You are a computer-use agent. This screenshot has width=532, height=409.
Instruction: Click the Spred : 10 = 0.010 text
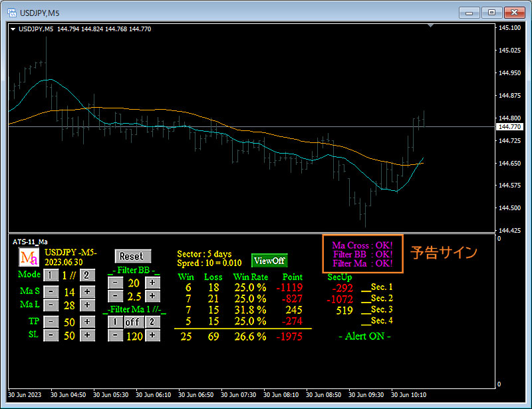(x=209, y=263)
